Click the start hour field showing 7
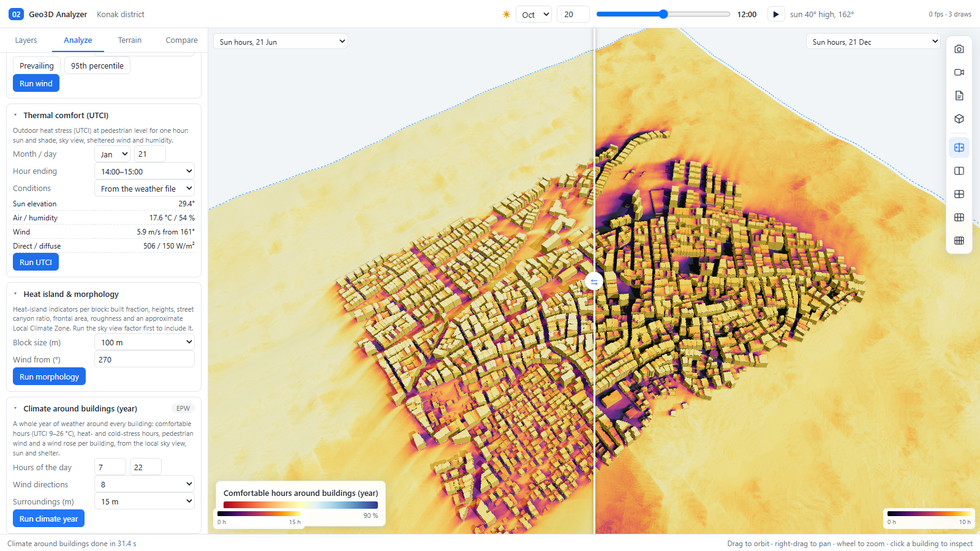The height and width of the screenshot is (551, 980). [x=110, y=467]
